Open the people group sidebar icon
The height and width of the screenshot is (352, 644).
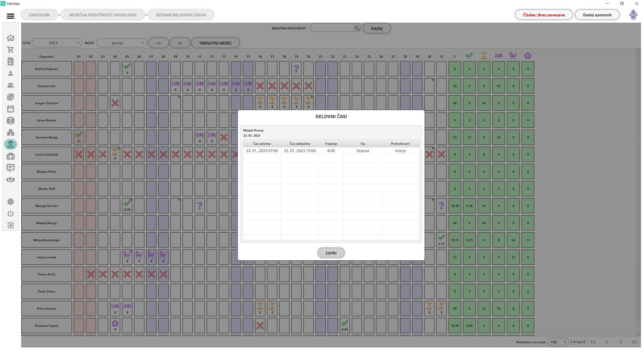[10, 85]
